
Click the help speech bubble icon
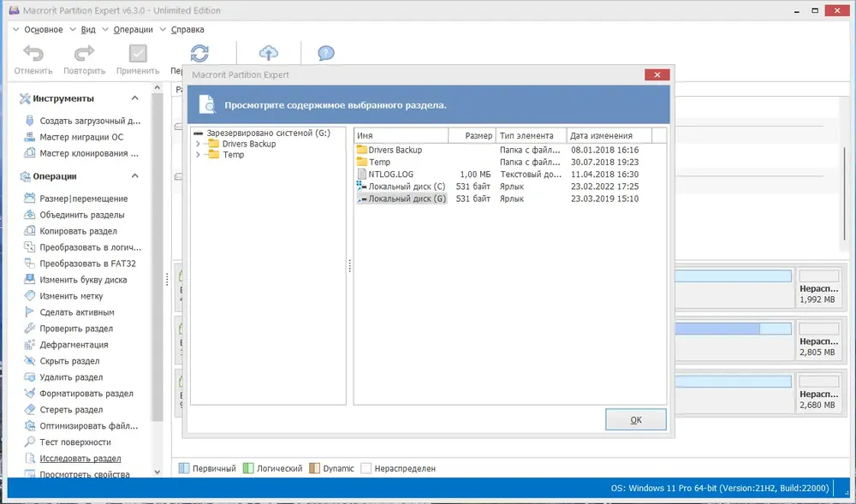326,53
